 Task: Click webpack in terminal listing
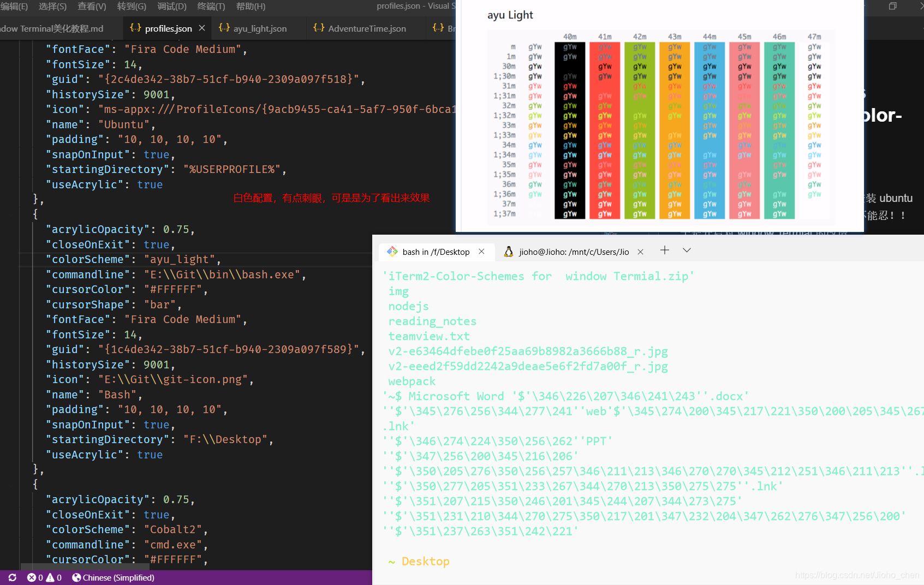412,381
